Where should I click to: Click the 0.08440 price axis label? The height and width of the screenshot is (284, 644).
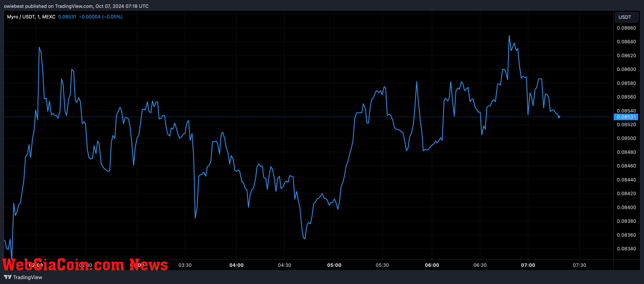[x=626, y=180]
